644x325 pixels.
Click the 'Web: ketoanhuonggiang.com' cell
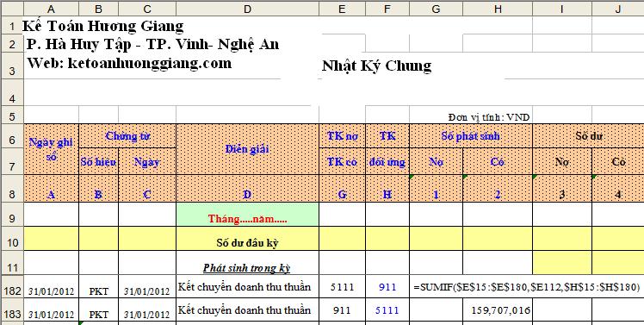(129, 63)
